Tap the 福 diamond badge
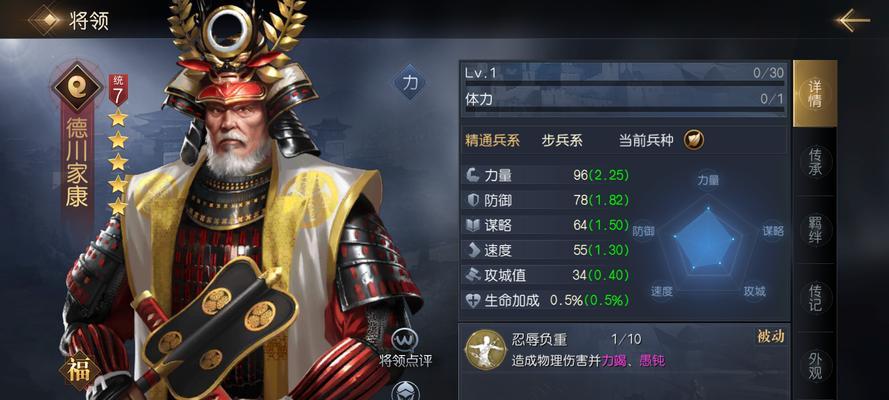This screenshot has width=889, height=400. click(80, 372)
